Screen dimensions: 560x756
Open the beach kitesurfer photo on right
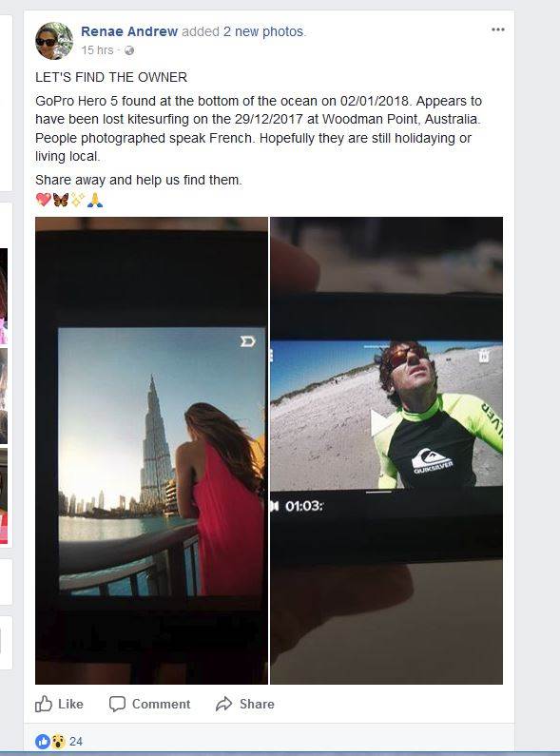[387, 451]
